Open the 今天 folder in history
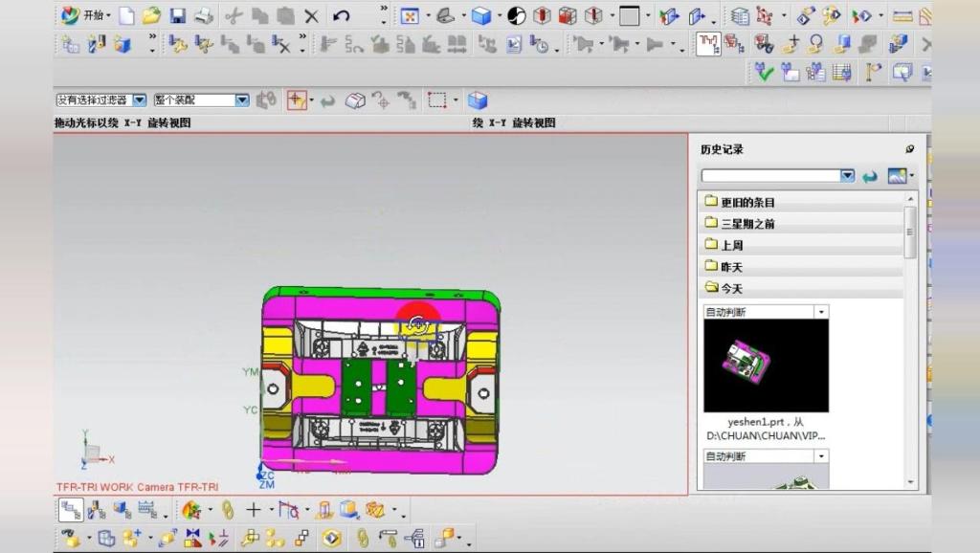980x553 pixels. point(731,287)
